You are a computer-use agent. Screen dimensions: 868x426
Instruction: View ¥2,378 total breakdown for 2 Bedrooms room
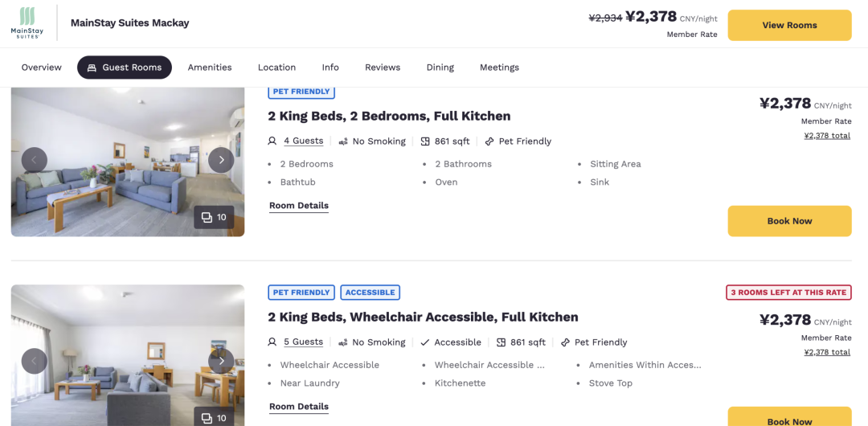pyautogui.click(x=827, y=136)
